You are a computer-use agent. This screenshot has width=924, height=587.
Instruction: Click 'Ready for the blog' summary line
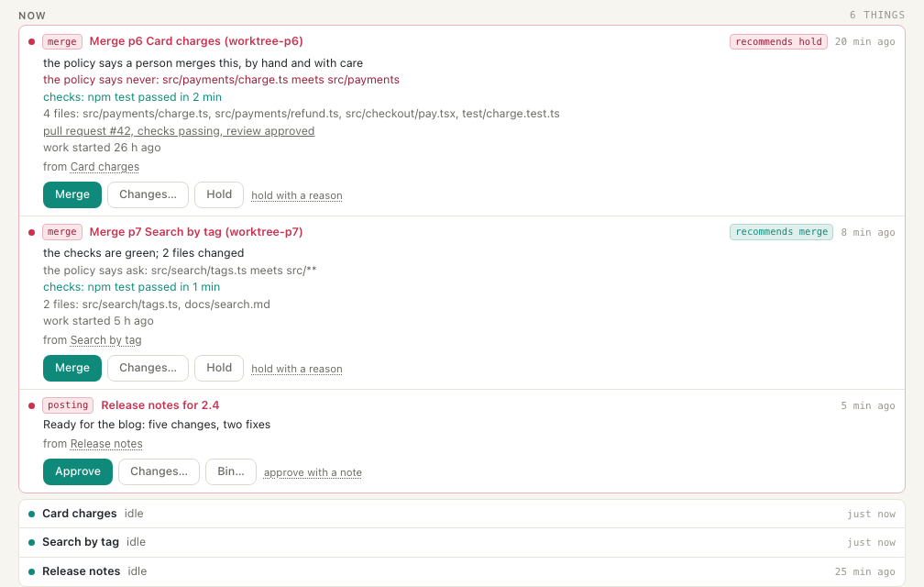pyautogui.click(x=157, y=425)
